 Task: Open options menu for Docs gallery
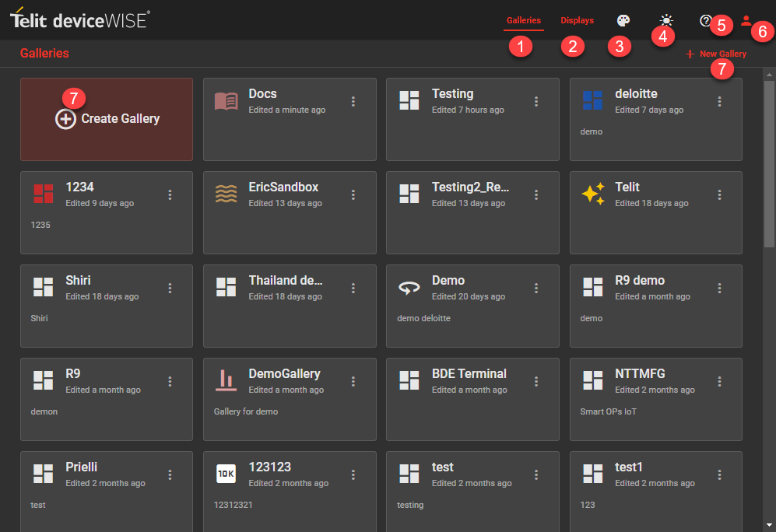click(x=353, y=101)
